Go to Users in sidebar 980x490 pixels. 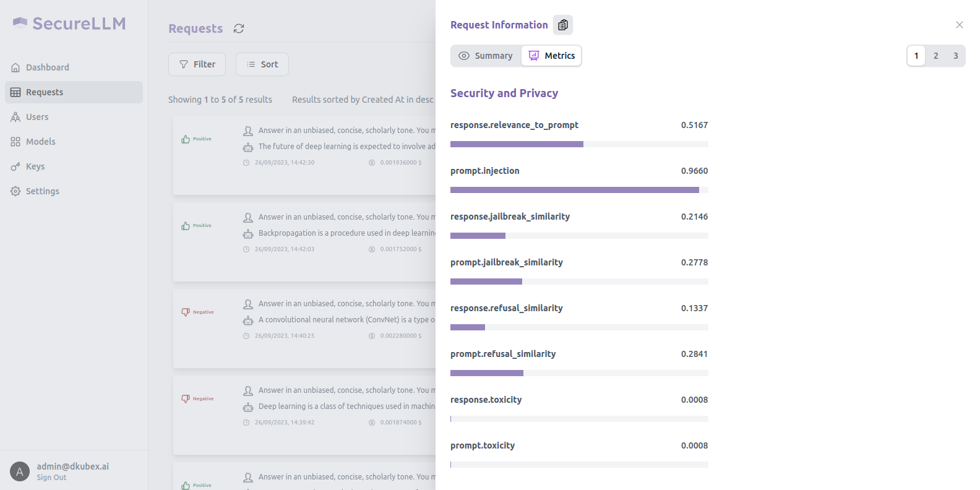tap(37, 117)
